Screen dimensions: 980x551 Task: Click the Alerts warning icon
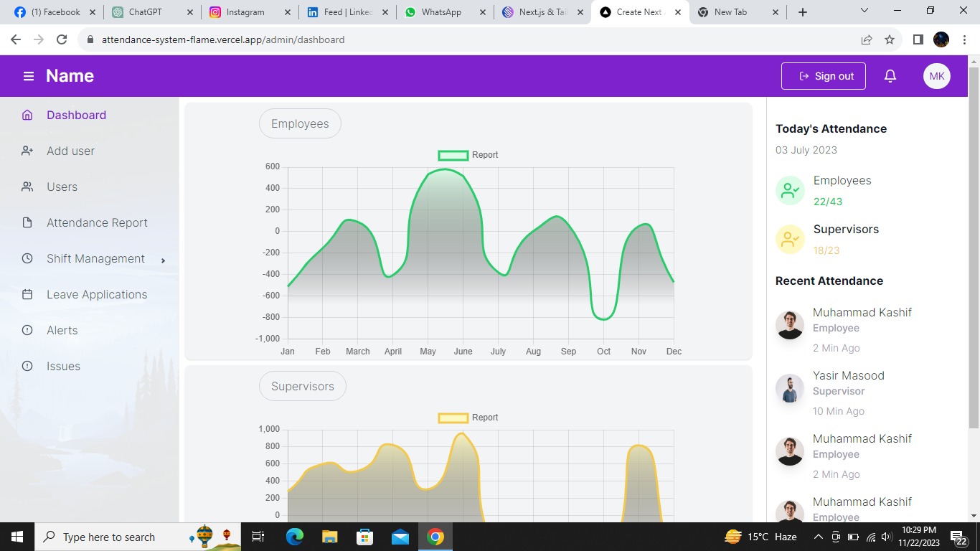pos(27,330)
